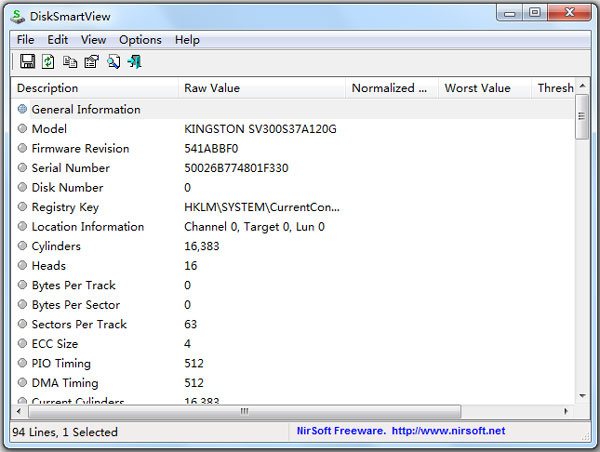Click the 94 Lines, 1 Selected status text

click(x=65, y=432)
